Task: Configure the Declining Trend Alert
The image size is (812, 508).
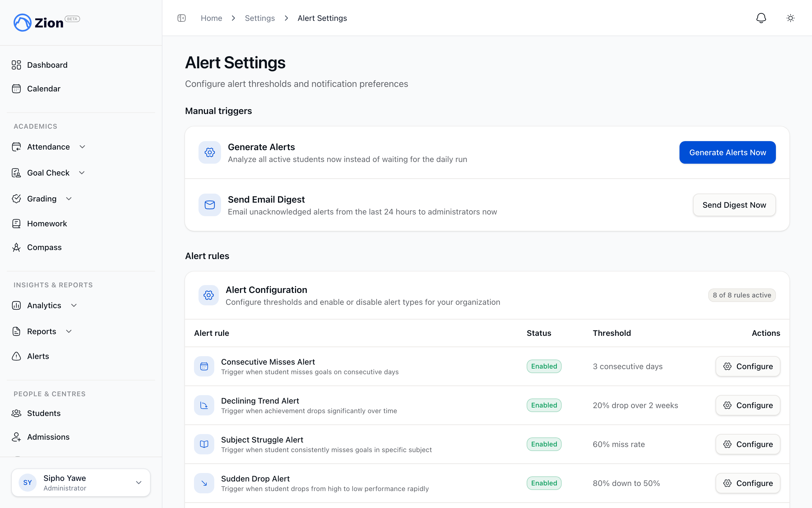Action: [748, 405]
